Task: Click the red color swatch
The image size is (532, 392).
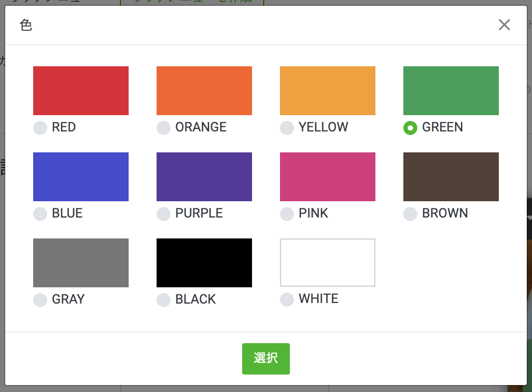Action: tap(81, 91)
